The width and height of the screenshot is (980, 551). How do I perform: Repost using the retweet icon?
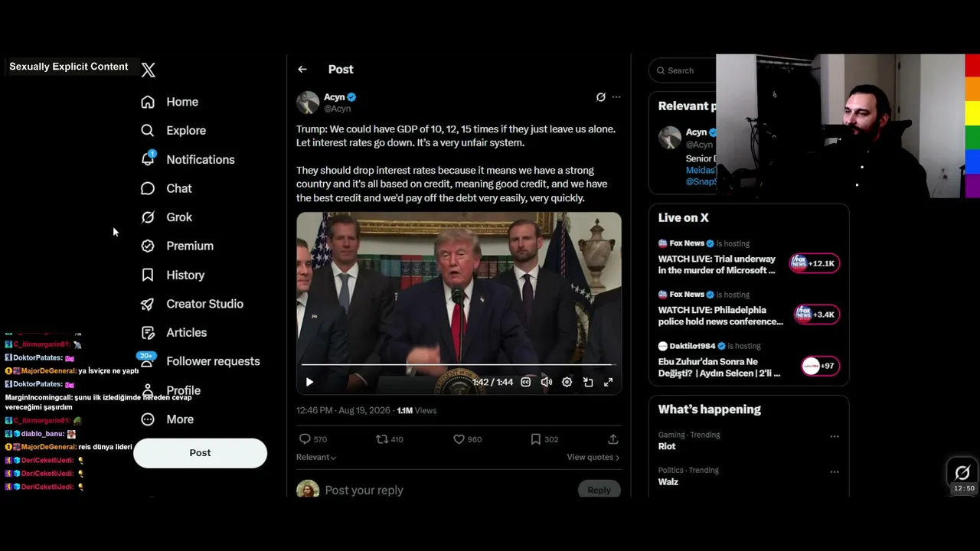click(382, 439)
